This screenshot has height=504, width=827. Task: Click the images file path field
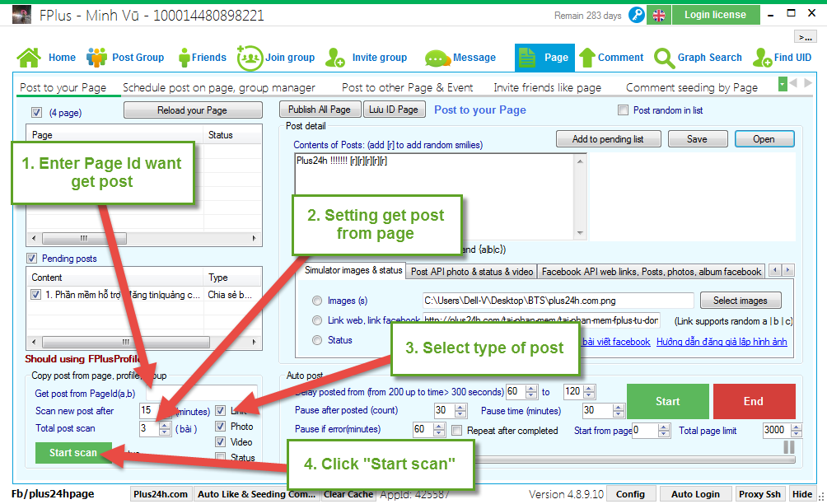tap(558, 301)
